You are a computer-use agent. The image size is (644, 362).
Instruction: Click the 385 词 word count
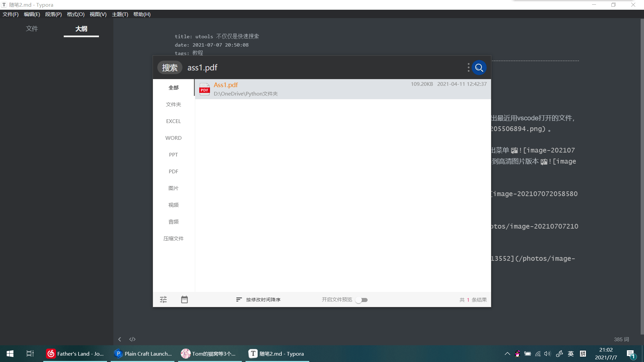[621, 340]
